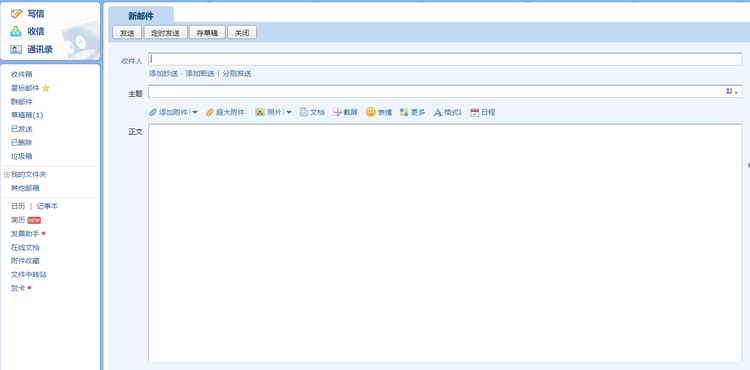Switch to the 新邮件 tab
Image resolution: width=750 pixels, height=370 pixels.
(x=141, y=16)
